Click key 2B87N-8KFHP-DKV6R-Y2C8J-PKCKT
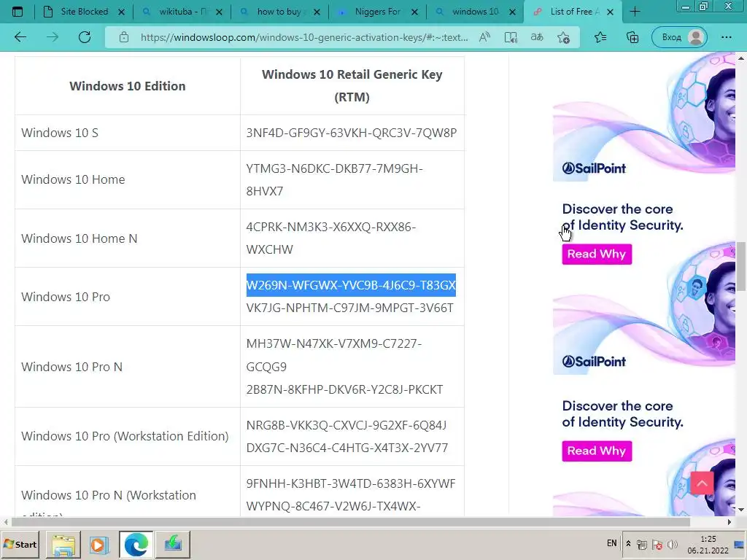Screen dimensions: 747x560 pos(344,389)
